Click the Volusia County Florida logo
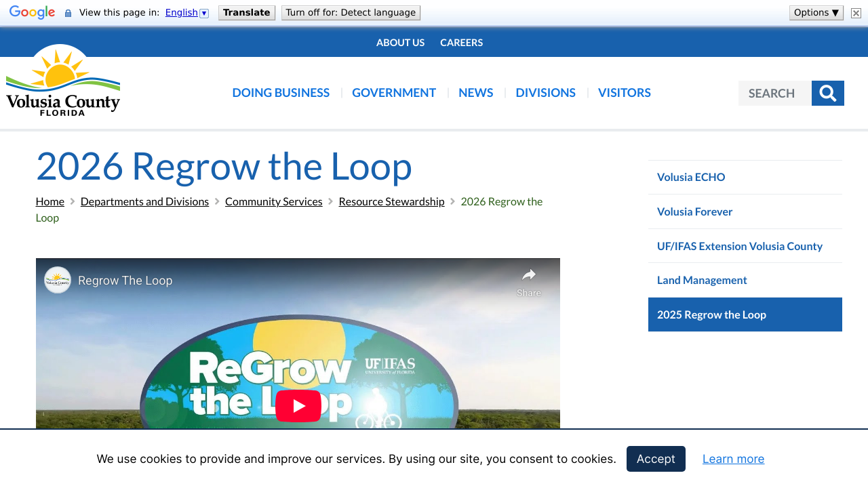868x488 pixels. point(63,80)
